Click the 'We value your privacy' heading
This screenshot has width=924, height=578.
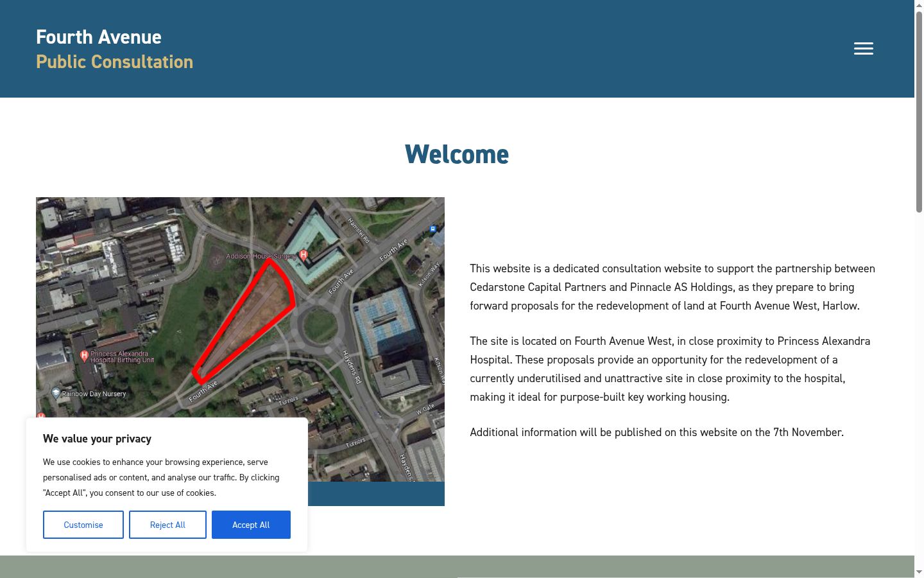pyautogui.click(x=97, y=439)
